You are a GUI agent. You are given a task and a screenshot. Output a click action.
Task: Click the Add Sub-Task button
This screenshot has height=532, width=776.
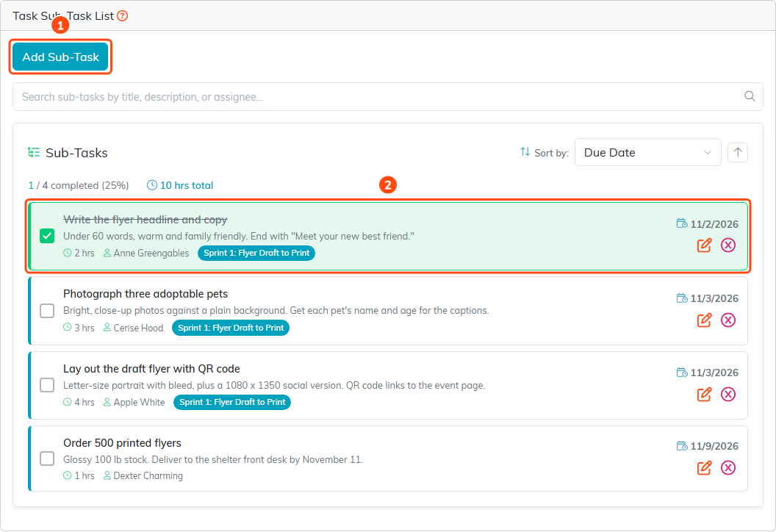point(60,57)
